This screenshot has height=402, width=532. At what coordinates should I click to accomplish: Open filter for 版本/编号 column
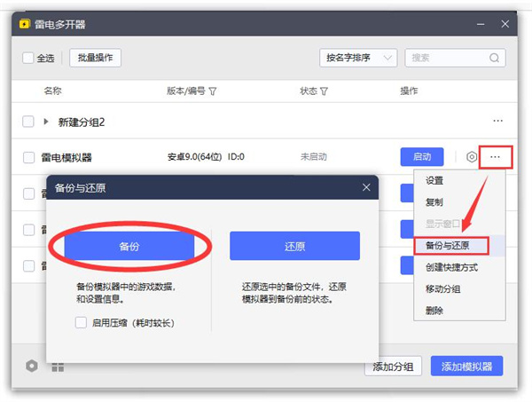coord(213,91)
